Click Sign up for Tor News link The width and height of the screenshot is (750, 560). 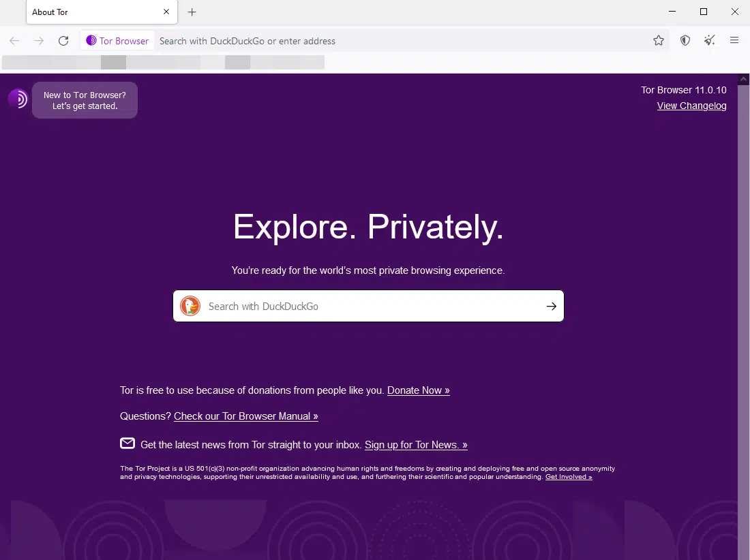(416, 445)
